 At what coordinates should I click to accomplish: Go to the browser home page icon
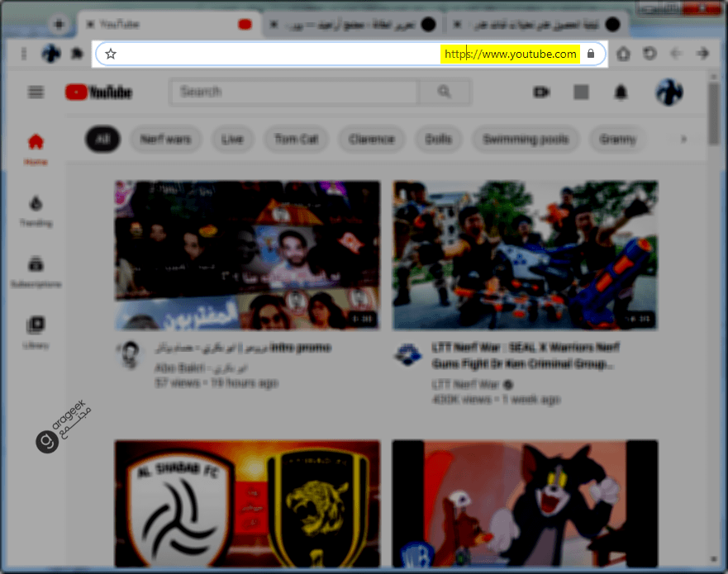[x=623, y=54]
